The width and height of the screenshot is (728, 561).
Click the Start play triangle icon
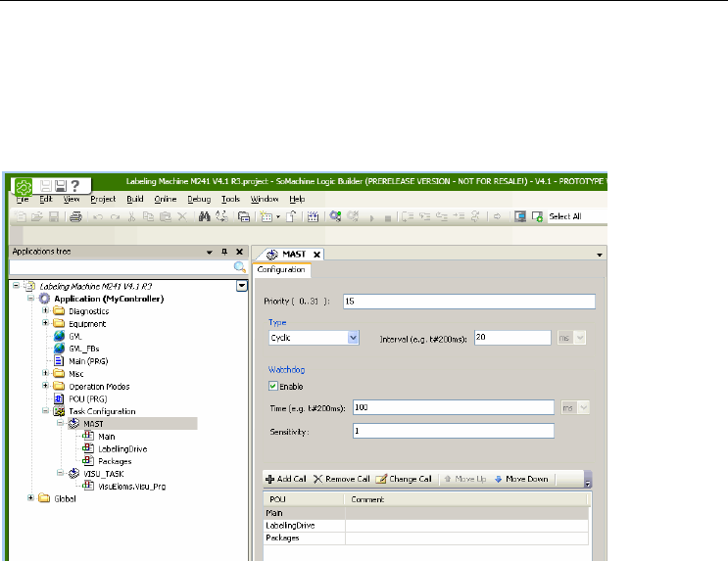(x=371, y=217)
